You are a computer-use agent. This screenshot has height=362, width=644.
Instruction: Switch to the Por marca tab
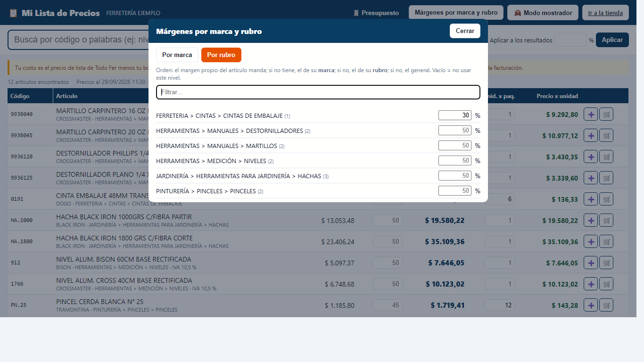(177, 55)
